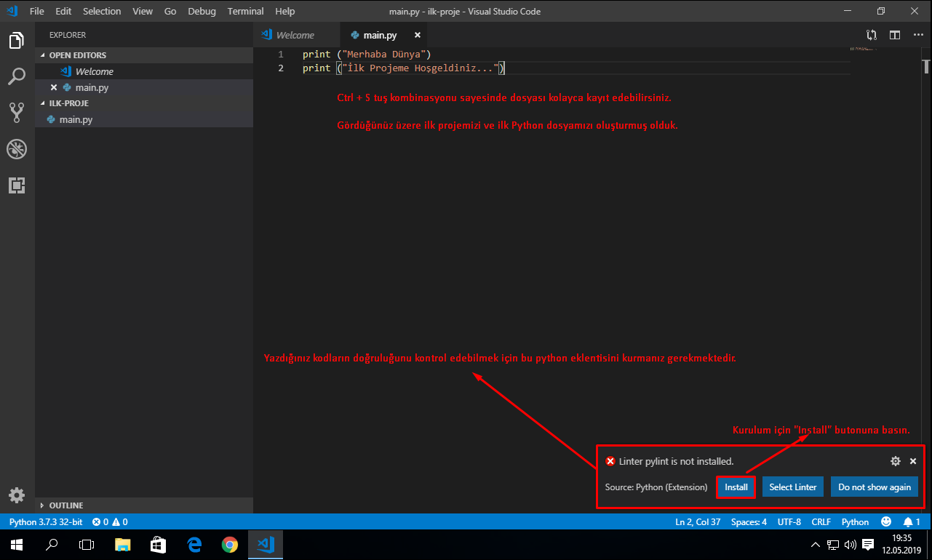Screen dimensions: 932x560
Task: Launch Chrome from the taskbar
Action: (x=230, y=544)
